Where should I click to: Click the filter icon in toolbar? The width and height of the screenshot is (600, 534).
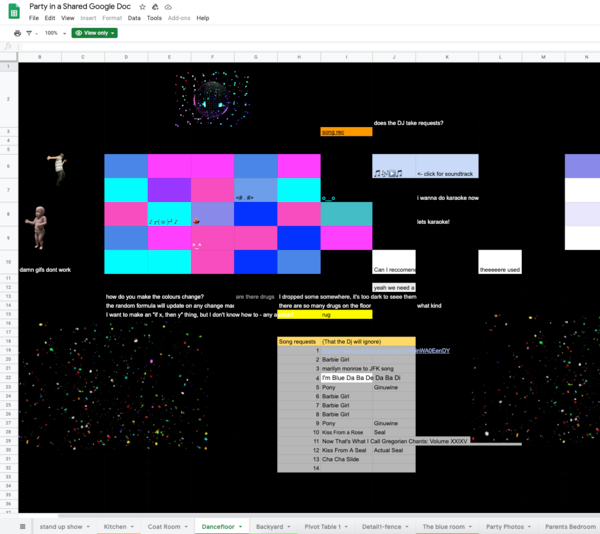point(30,33)
